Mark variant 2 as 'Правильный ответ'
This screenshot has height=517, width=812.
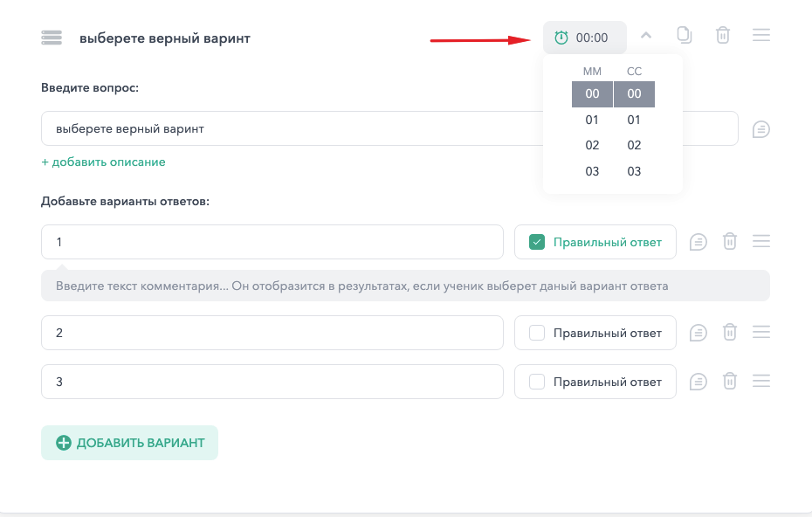click(537, 333)
